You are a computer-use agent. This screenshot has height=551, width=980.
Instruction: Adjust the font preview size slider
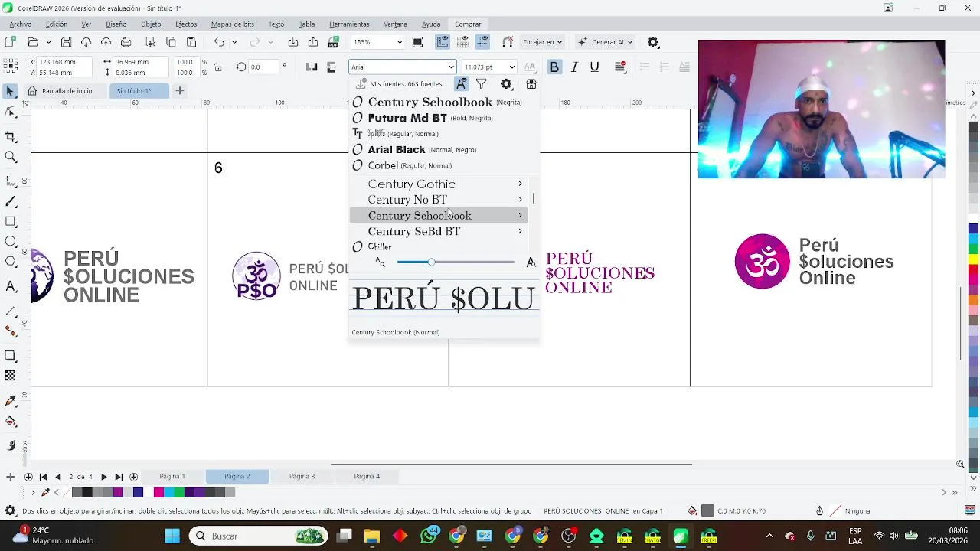(431, 262)
